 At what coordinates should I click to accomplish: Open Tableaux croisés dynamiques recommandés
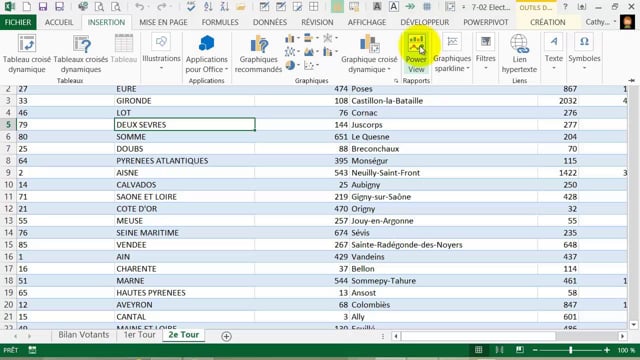point(81,54)
